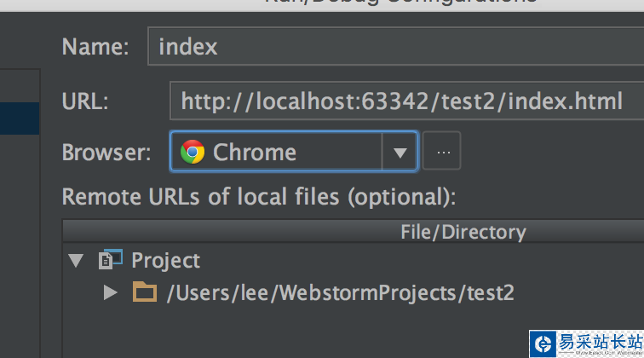Click the Name label
The height and width of the screenshot is (358, 644).
[95, 46]
